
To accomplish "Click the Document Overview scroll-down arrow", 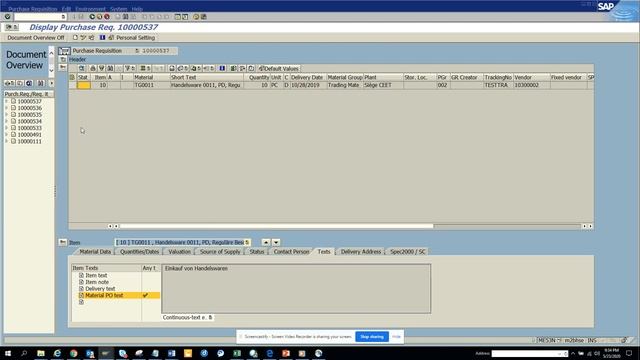I will click(51, 71).
